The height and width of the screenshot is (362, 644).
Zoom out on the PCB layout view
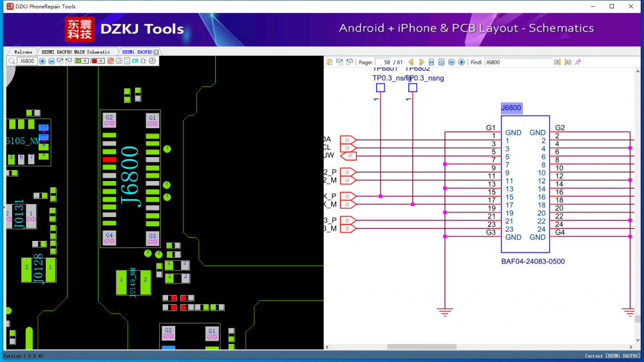pos(52,61)
